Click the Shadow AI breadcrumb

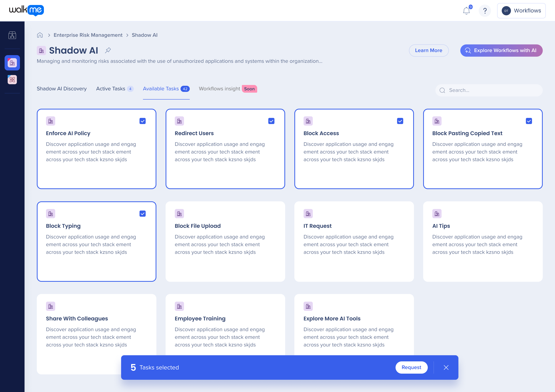(x=144, y=35)
